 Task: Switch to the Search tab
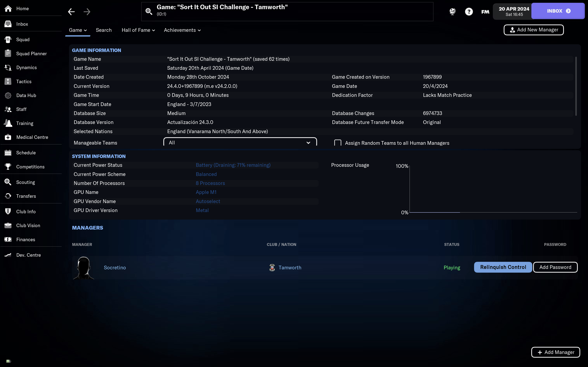pyautogui.click(x=103, y=30)
